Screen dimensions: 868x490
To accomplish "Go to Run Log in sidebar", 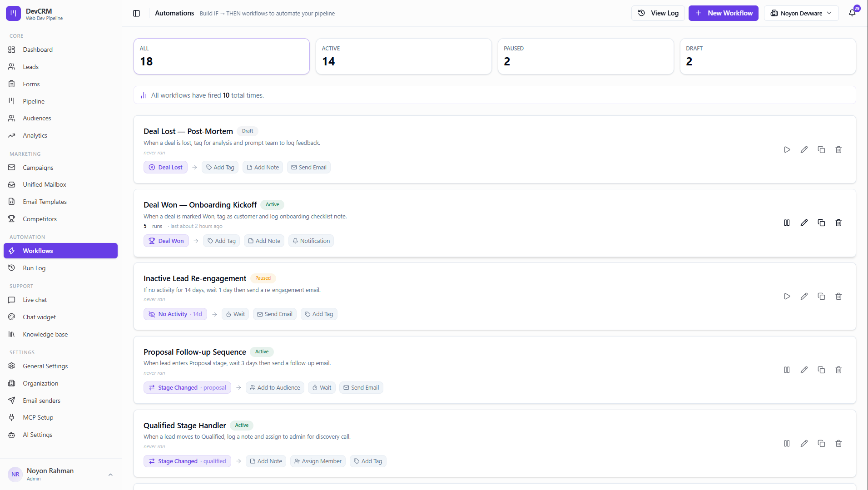I will point(60,268).
